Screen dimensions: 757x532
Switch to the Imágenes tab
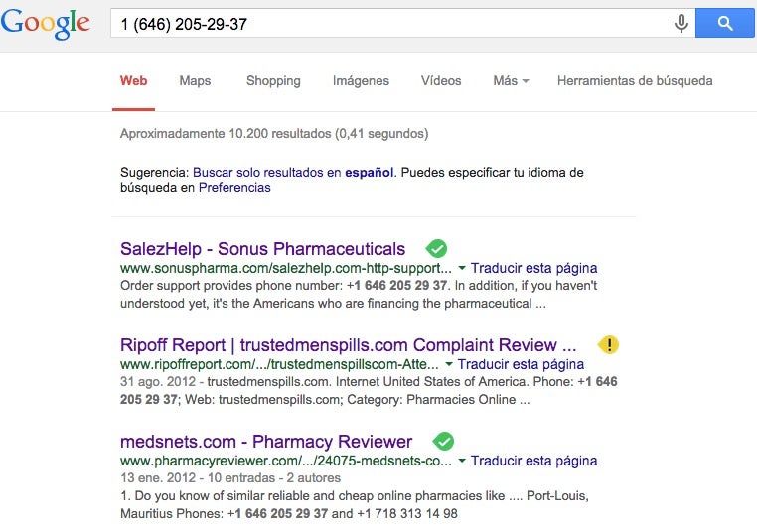click(361, 81)
